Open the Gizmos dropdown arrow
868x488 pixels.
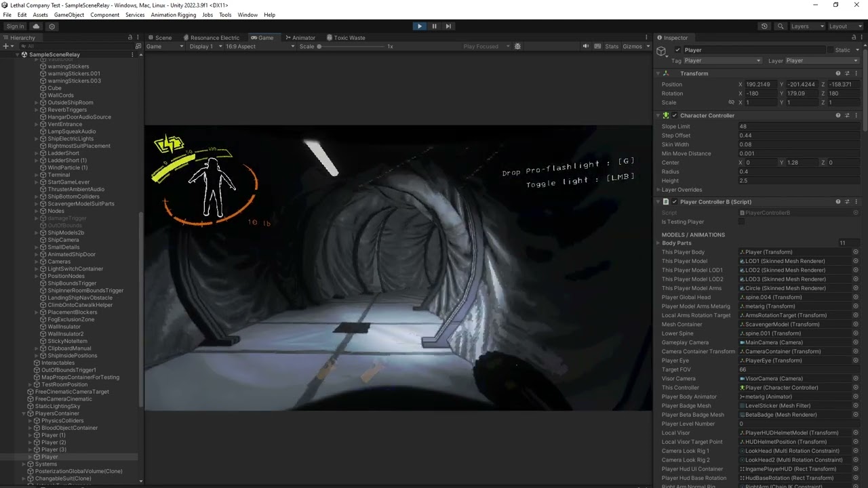point(647,46)
